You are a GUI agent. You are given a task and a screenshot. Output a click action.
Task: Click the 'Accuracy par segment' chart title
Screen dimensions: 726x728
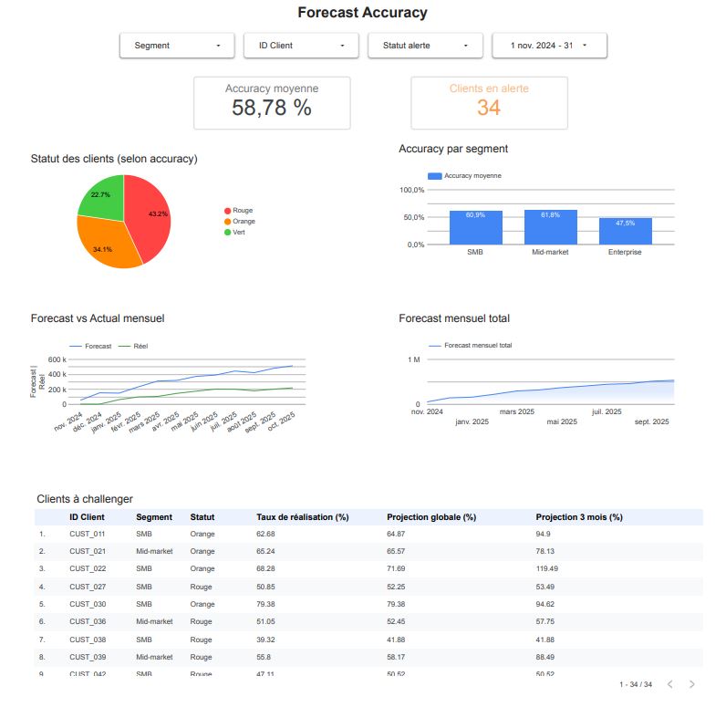pos(453,149)
